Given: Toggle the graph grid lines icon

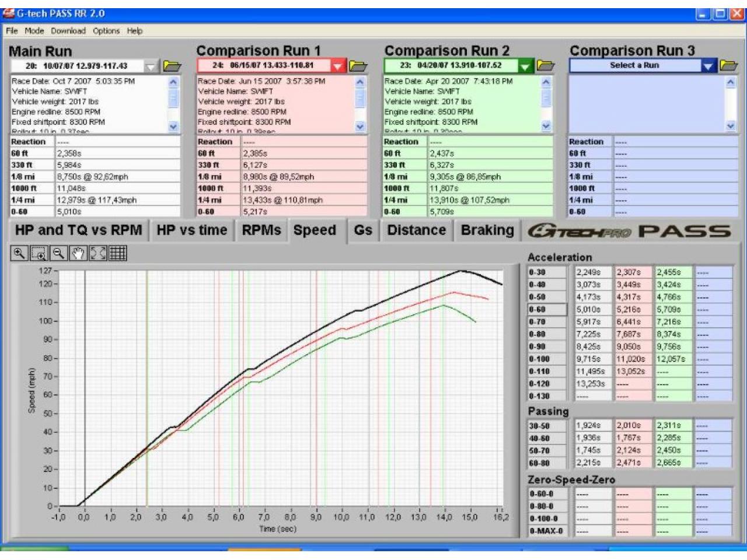Looking at the screenshot, I should pos(117,253).
